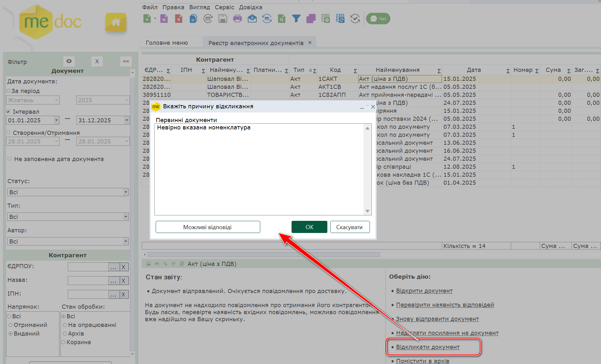This screenshot has width=601, height=364.
Task: Expand the Статус dropdown
Action: (x=126, y=192)
